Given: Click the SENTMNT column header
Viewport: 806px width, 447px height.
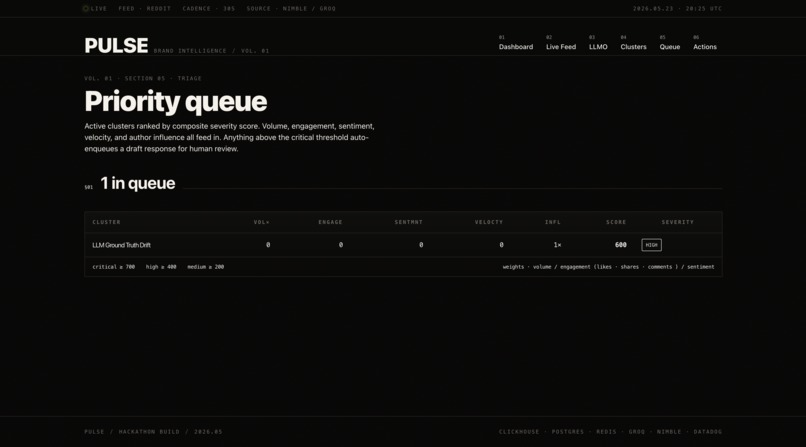Looking at the screenshot, I should pos(409,222).
